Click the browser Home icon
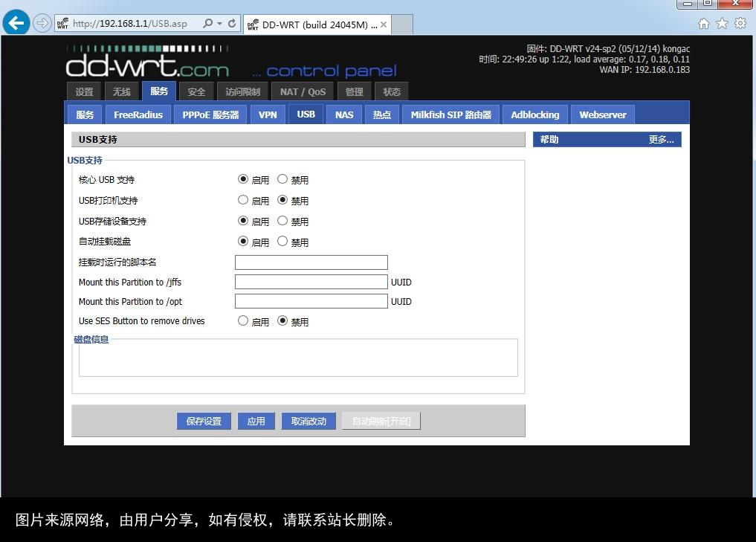The width and height of the screenshot is (756, 542). [x=702, y=23]
